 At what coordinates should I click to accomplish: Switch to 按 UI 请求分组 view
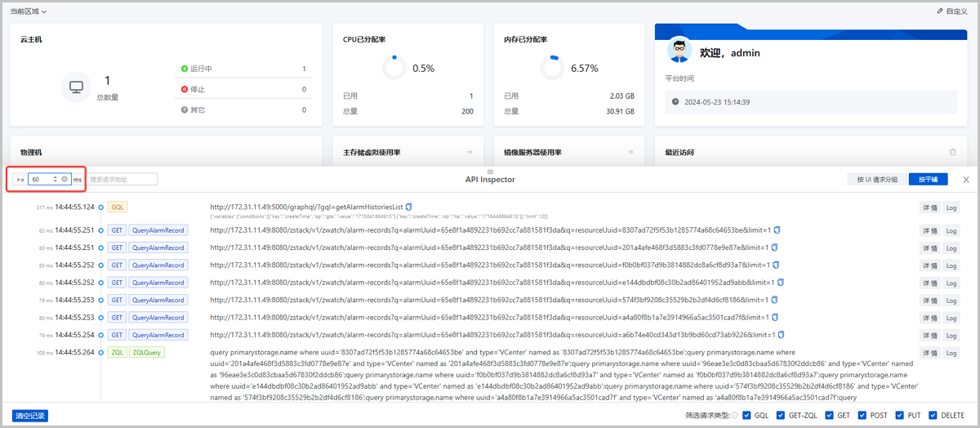(877, 179)
